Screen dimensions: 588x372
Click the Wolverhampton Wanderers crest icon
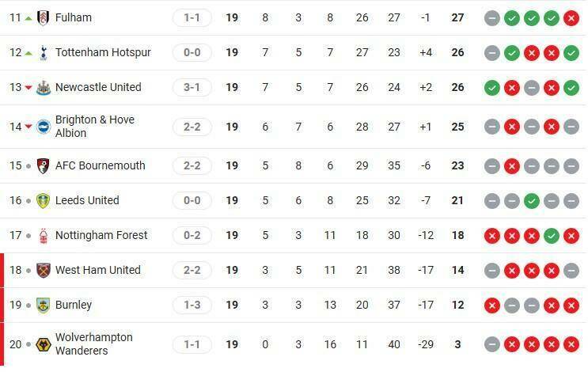pyautogui.click(x=43, y=344)
